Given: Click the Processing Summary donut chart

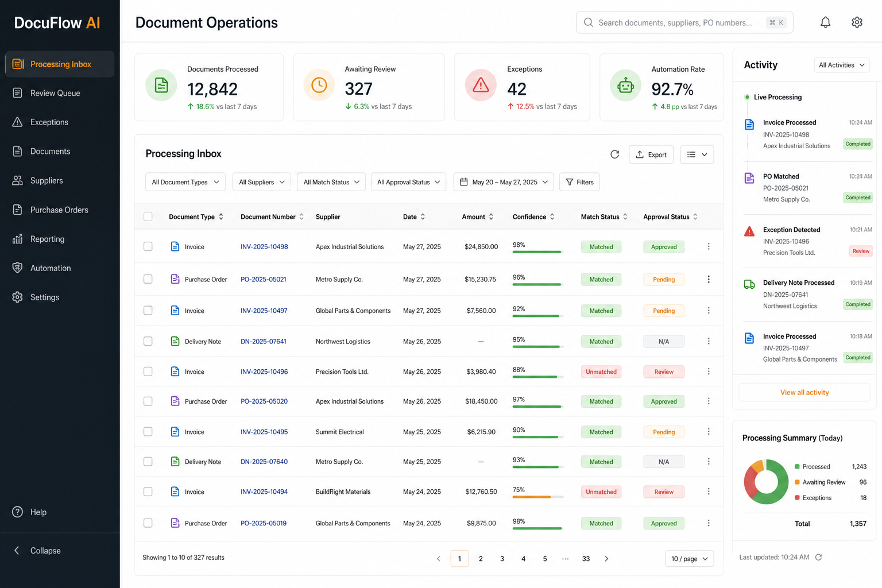Looking at the screenshot, I should pyautogui.click(x=766, y=482).
